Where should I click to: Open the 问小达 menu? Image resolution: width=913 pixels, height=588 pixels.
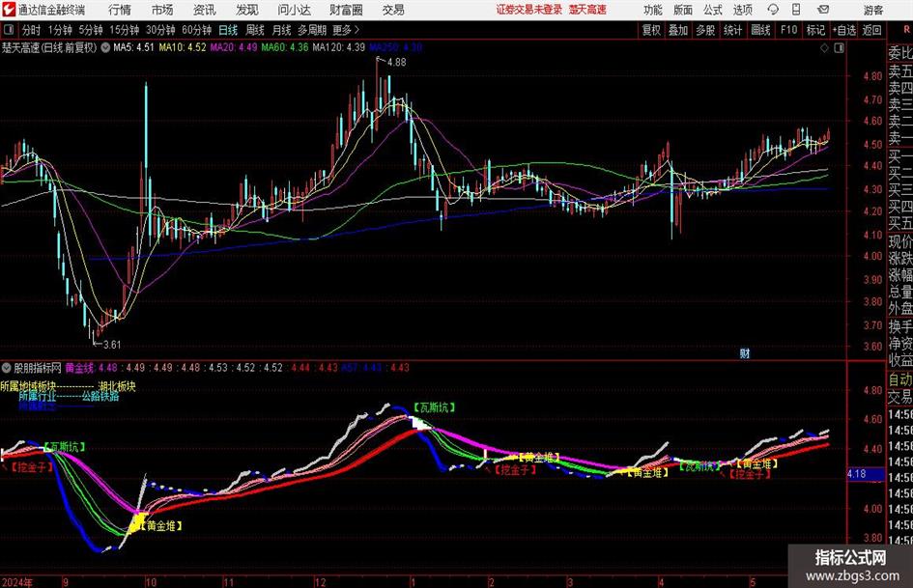point(294,10)
